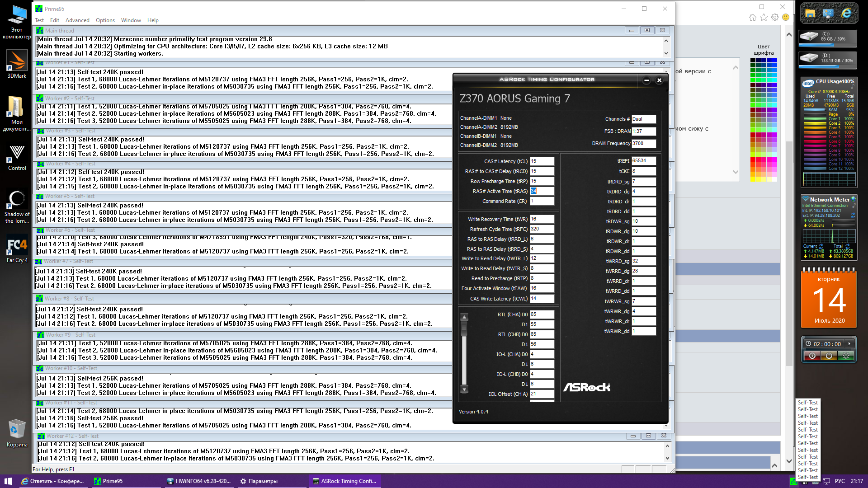Viewport: 868px width, 488px height.
Task: Open the Options menu in Prime95
Action: 105,20
